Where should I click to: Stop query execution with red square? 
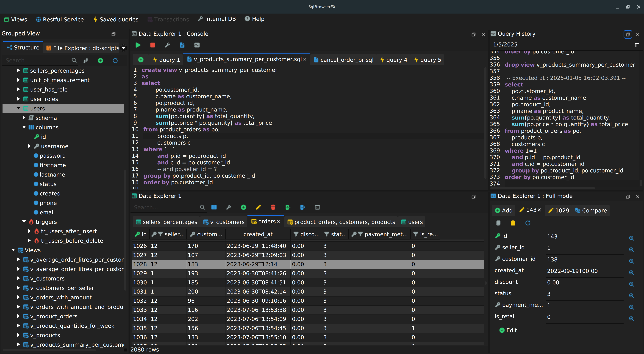coord(153,45)
